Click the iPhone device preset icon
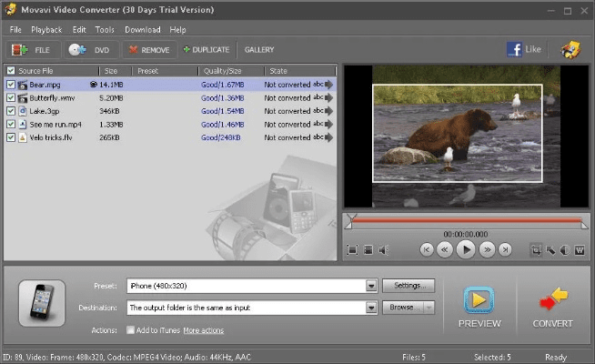 [x=41, y=303]
